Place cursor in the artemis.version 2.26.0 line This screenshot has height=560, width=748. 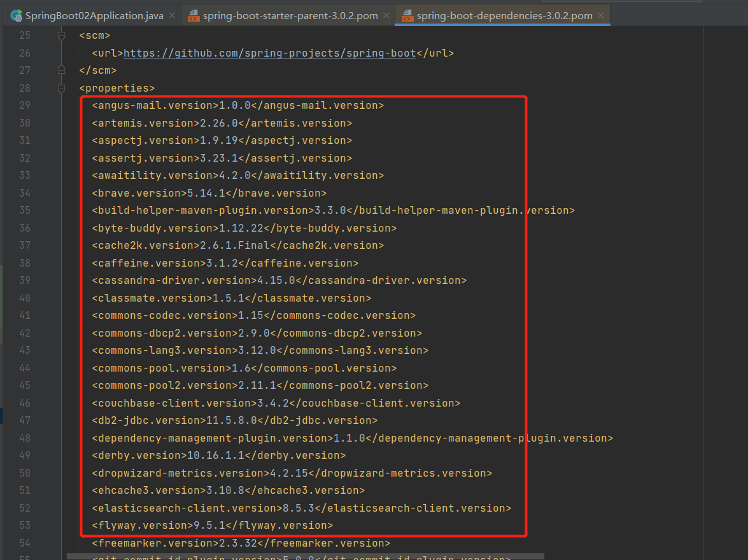(x=222, y=123)
